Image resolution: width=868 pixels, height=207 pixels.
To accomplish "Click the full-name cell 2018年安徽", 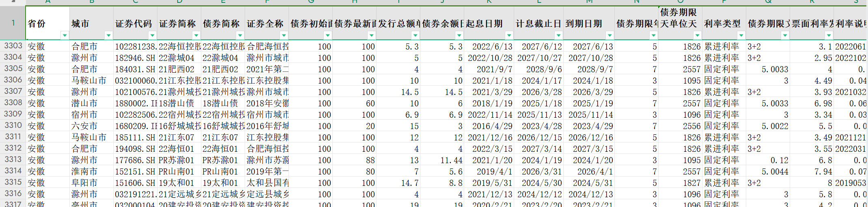I will 267,103.
